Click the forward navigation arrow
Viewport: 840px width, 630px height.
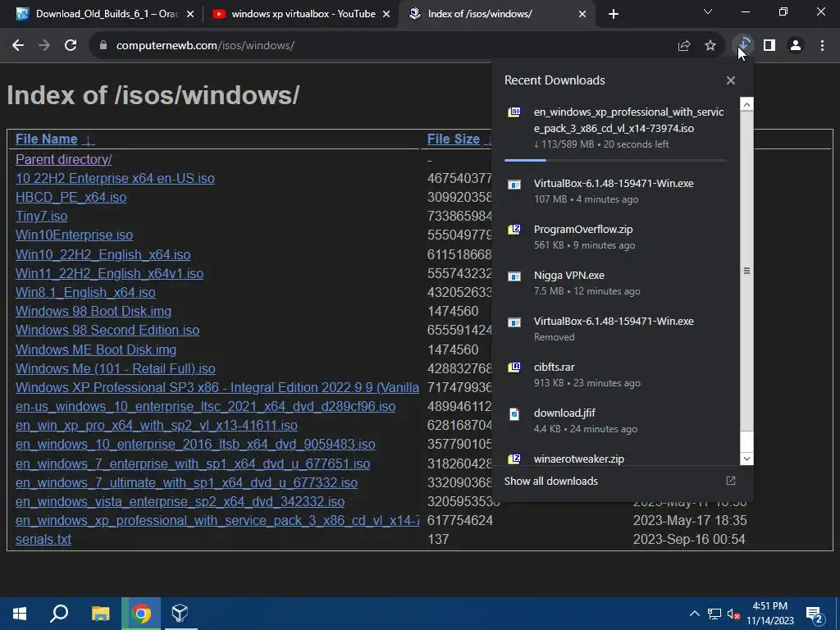click(44, 46)
